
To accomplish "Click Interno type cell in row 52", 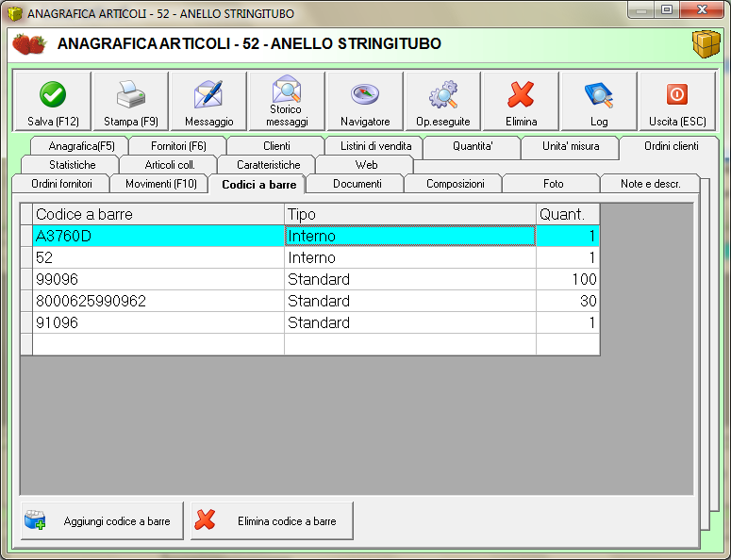I will [x=410, y=257].
